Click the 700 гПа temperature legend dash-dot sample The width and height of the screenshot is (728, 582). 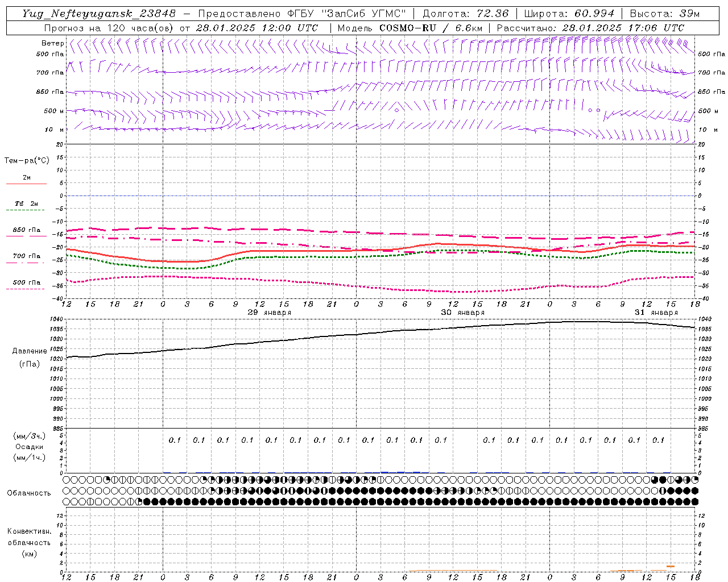click(26, 263)
